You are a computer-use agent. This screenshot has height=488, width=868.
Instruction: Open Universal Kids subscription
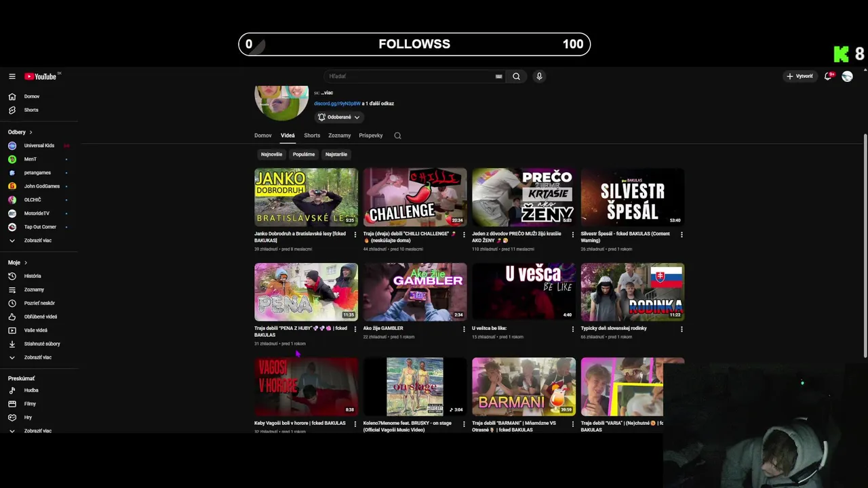[x=39, y=146]
